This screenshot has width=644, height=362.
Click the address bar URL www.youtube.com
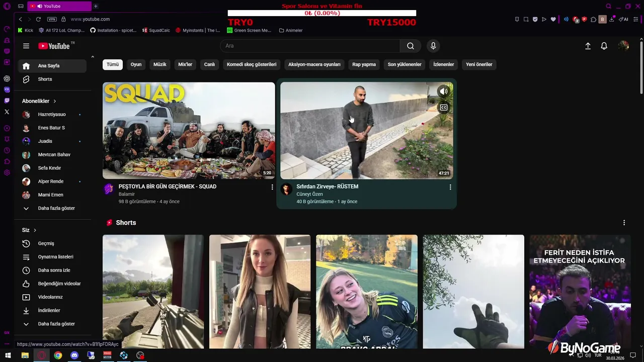(90, 19)
